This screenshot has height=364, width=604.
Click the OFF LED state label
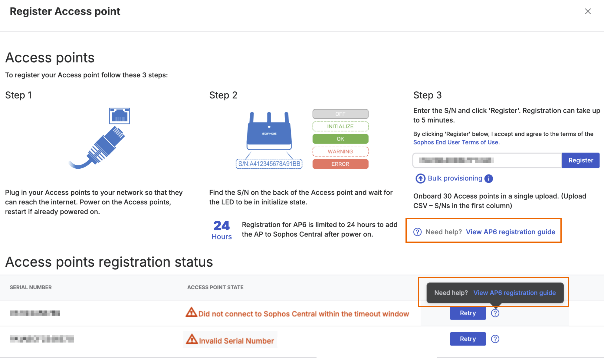click(340, 114)
